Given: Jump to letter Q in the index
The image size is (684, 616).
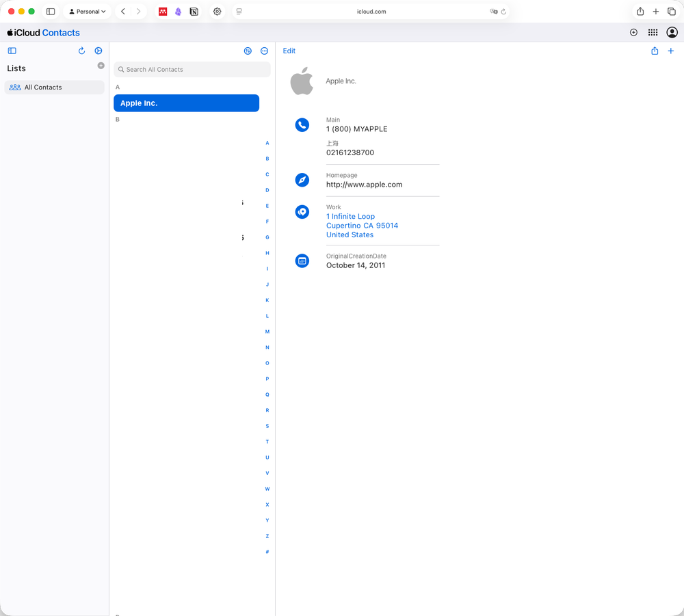Looking at the screenshot, I should pyautogui.click(x=267, y=394).
